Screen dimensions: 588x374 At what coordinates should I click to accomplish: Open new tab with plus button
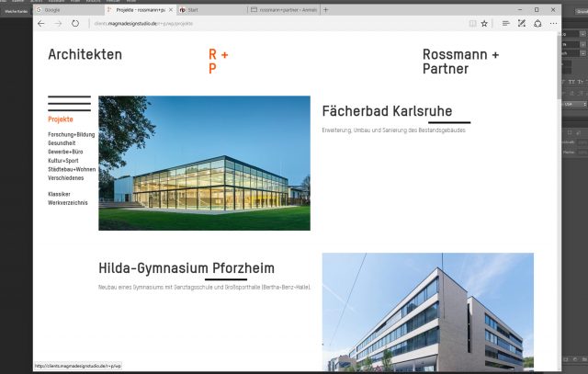point(326,9)
